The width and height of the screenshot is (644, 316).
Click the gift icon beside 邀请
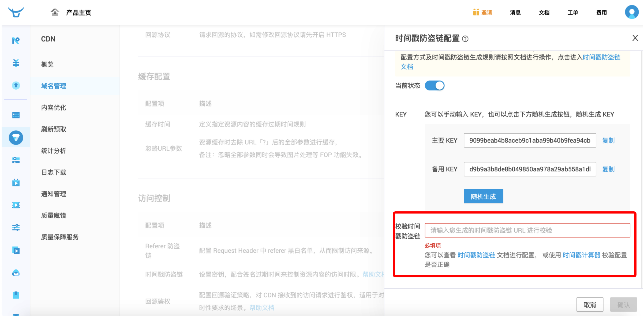[x=476, y=12]
